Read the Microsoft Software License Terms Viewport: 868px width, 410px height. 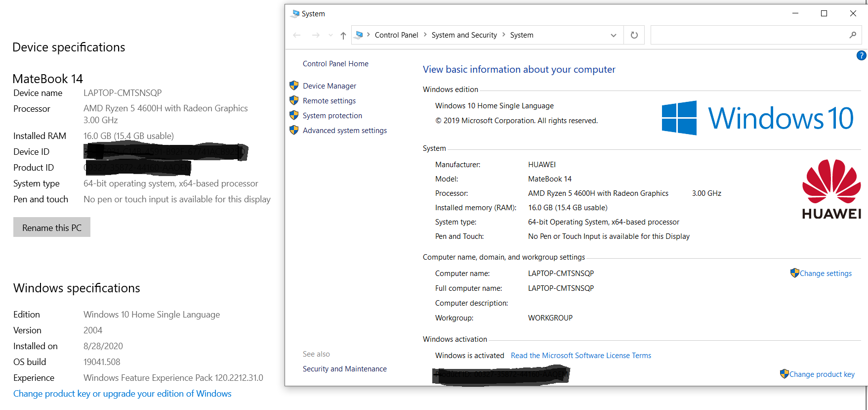click(581, 356)
